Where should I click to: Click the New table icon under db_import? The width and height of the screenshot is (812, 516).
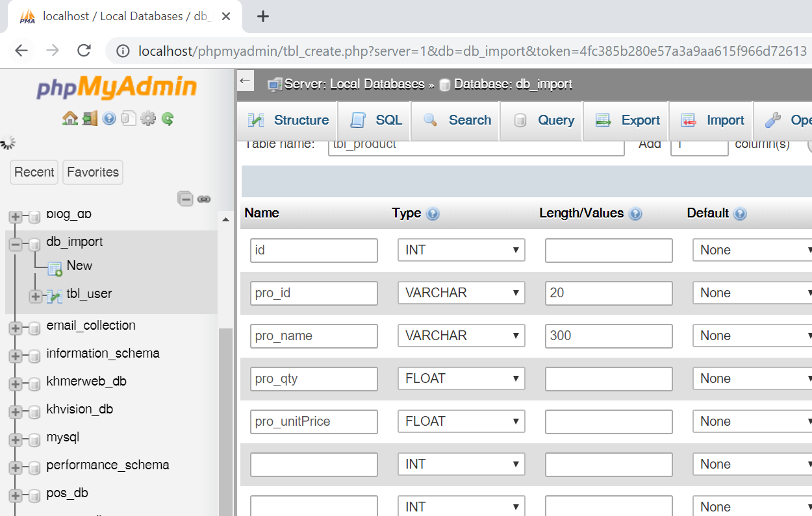55,268
